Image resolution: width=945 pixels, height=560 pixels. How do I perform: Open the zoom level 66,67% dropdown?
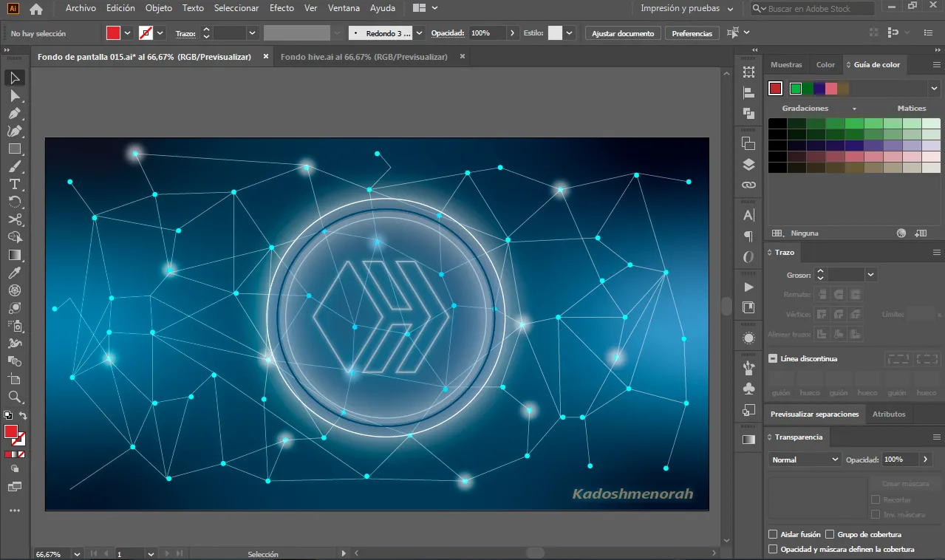pyautogui.click(x=76, y=553)
